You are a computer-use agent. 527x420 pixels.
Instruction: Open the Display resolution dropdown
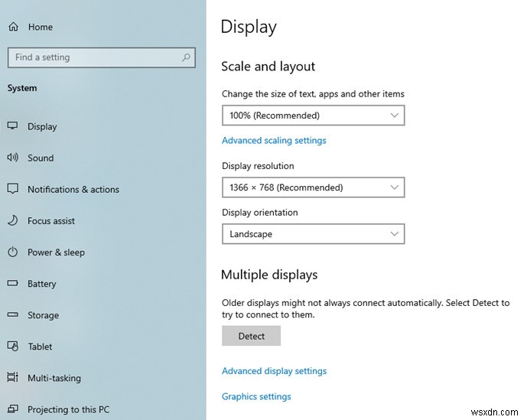(312, 187)
